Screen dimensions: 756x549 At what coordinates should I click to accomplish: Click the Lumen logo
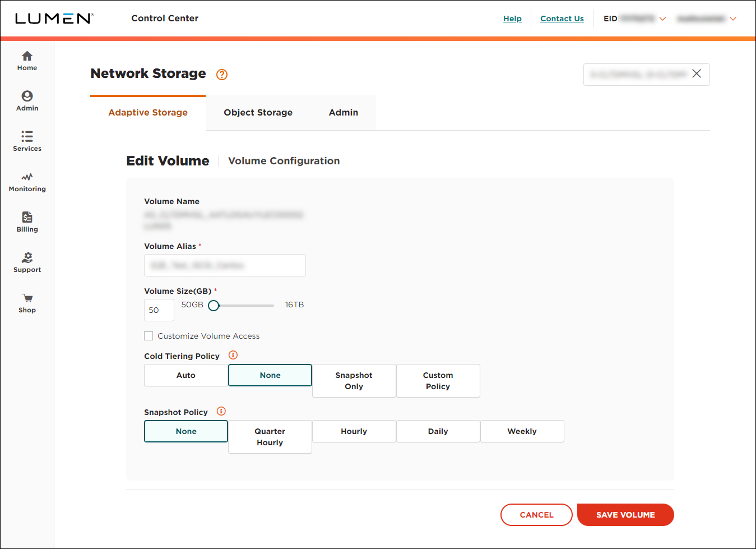point(54,19)
